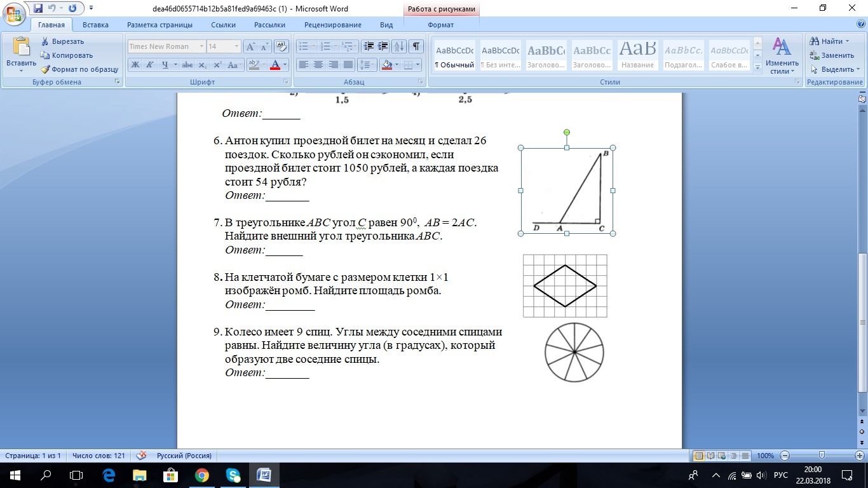Select the rhombus grid picture in the document

pyautogui.click(x=565, y=286)
